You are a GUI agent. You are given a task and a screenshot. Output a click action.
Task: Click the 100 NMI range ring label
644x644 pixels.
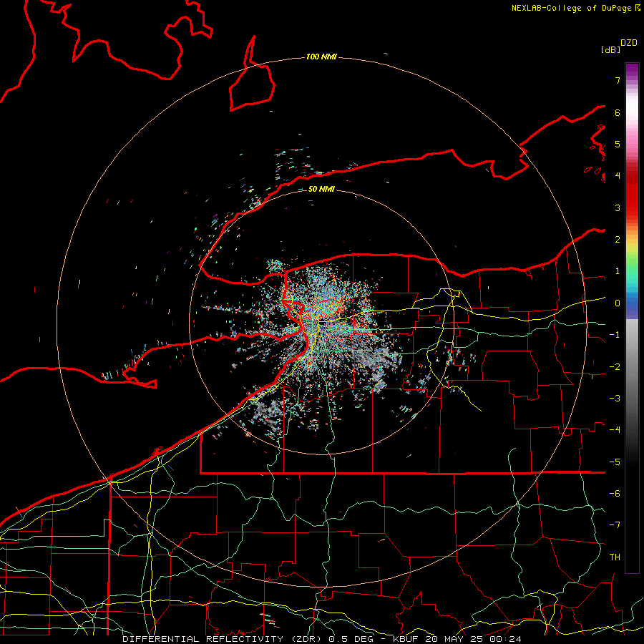[x=321, y=57]
